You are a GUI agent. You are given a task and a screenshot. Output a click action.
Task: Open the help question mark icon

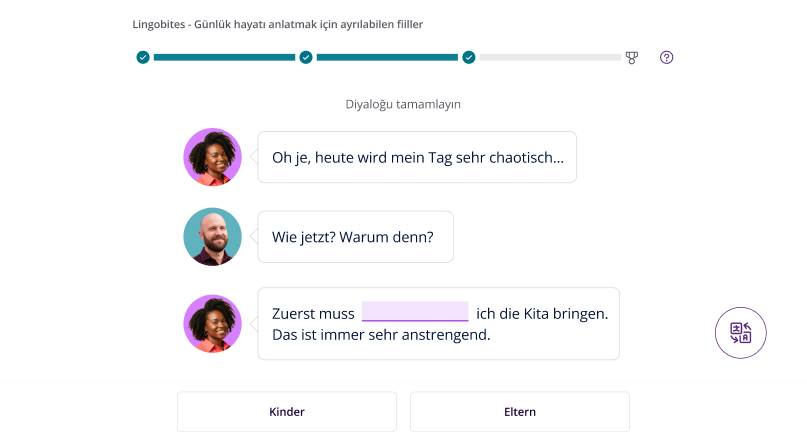click(666, 58)
